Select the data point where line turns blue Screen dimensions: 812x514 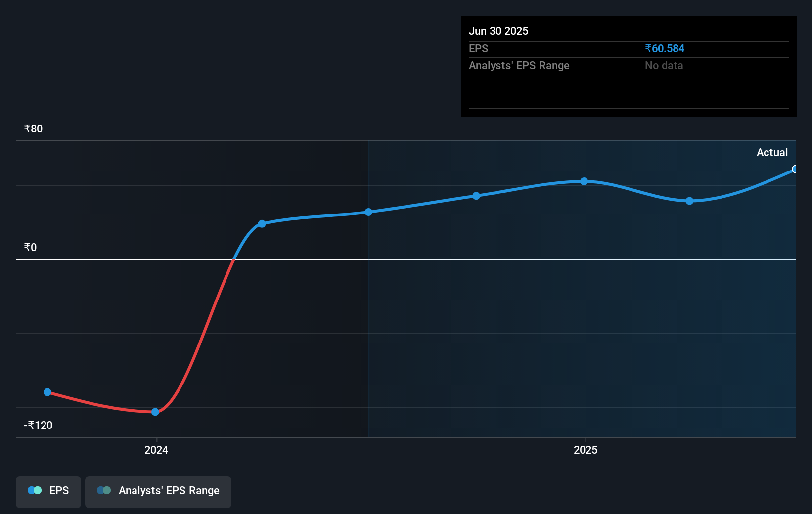pos(262,224)
